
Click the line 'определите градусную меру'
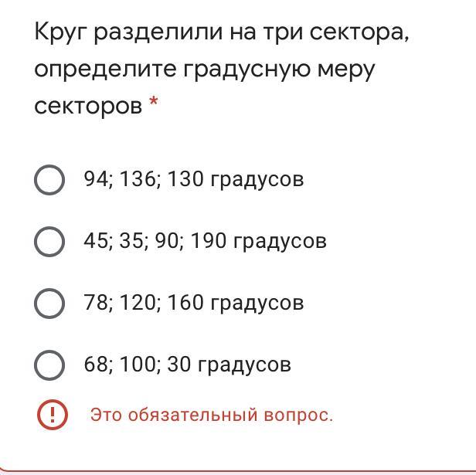point(204,70)
